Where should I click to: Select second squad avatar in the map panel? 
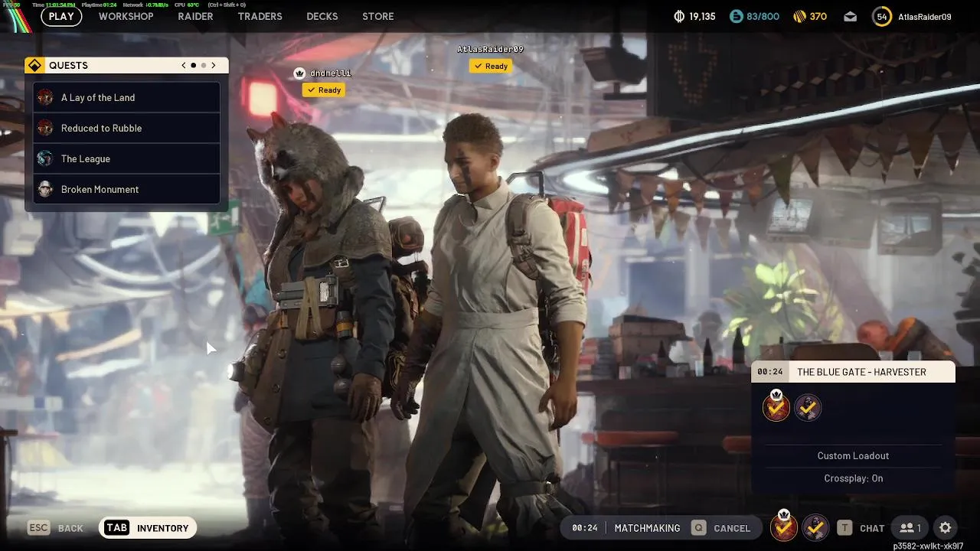click(808, 409)
